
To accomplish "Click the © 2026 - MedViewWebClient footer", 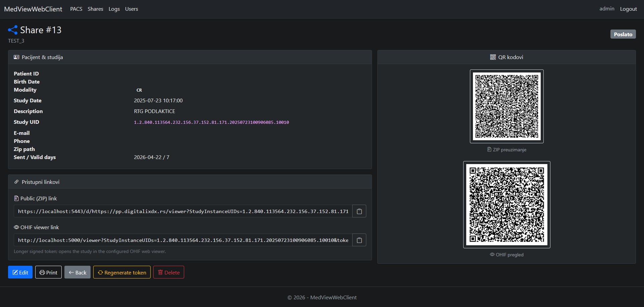I will click(x=322, y=297).
